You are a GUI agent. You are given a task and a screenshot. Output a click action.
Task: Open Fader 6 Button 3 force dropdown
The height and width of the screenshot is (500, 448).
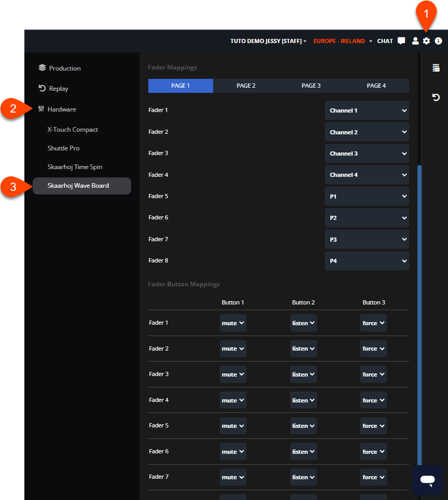(373, 452)
